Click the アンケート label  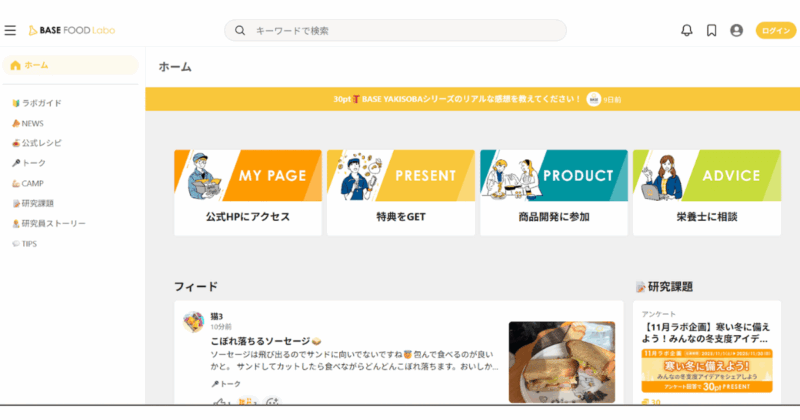tap(659, 314)
